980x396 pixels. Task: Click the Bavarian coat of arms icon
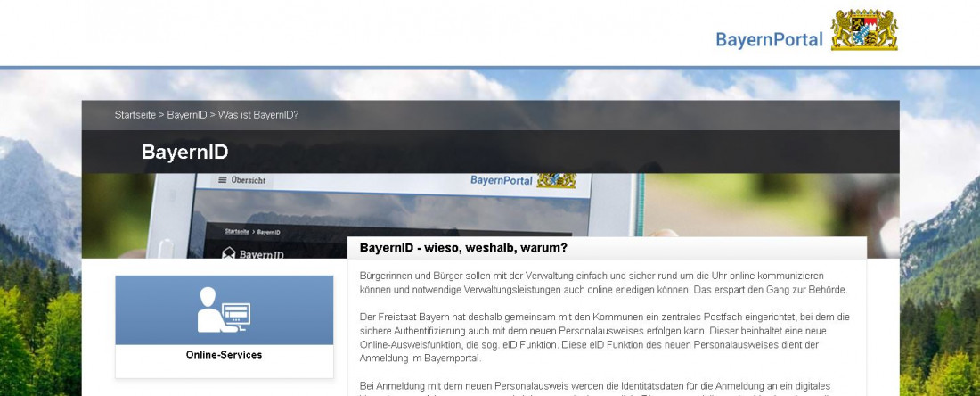pyautogui.click(x=864, y=29)
